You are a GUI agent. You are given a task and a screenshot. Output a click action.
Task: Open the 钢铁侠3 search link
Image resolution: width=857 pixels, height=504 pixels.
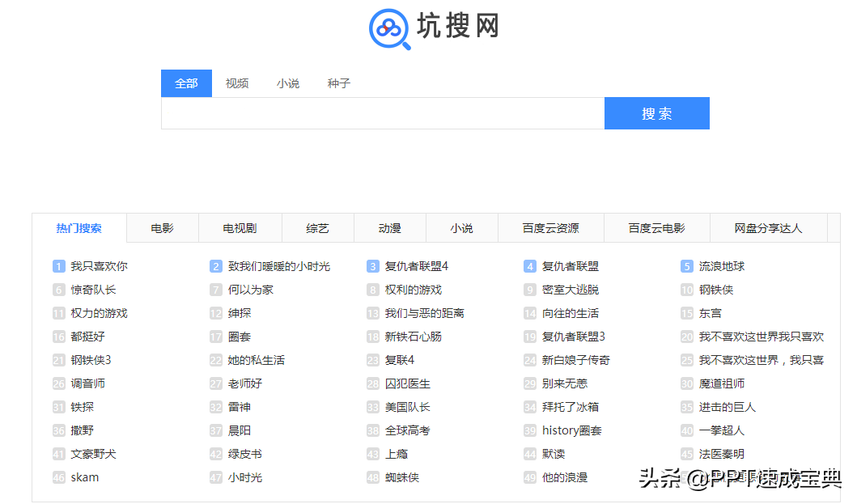tap(91, 360)
